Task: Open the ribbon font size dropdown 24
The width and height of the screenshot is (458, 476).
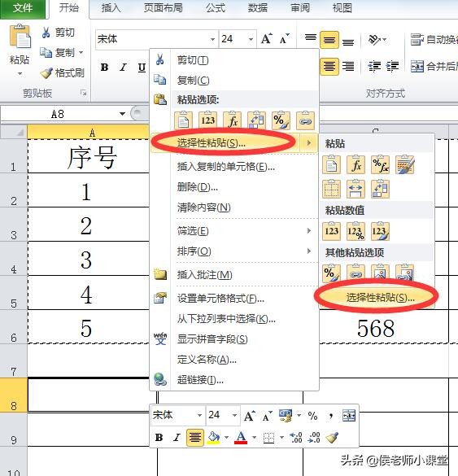Action: tap(251, 39)
